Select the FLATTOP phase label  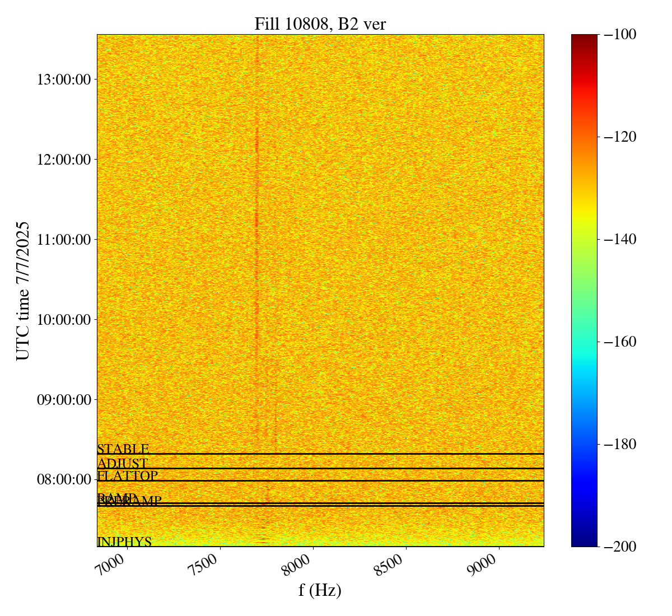click(127, 476)
